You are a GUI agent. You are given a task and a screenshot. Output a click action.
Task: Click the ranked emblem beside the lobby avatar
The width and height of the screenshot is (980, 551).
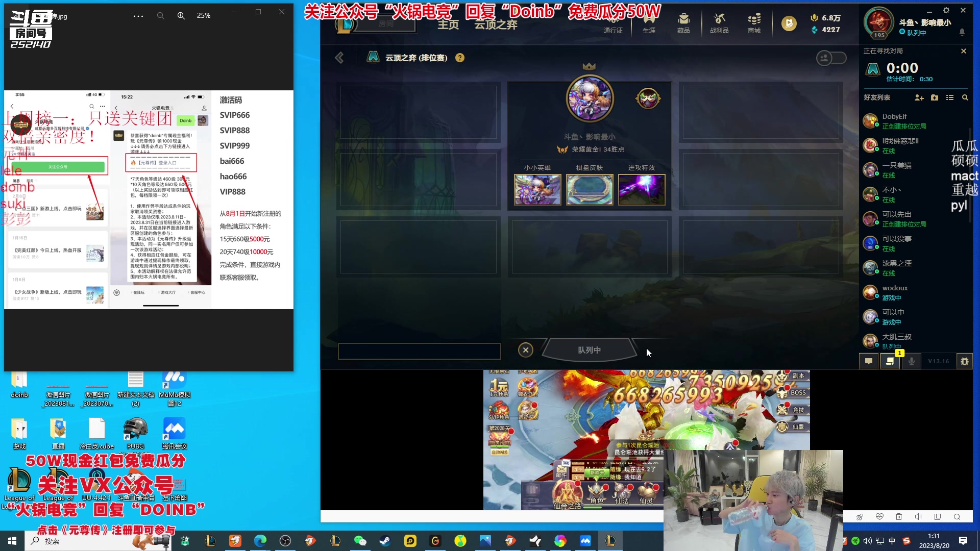pyautogui.click(x=648, y=98)
